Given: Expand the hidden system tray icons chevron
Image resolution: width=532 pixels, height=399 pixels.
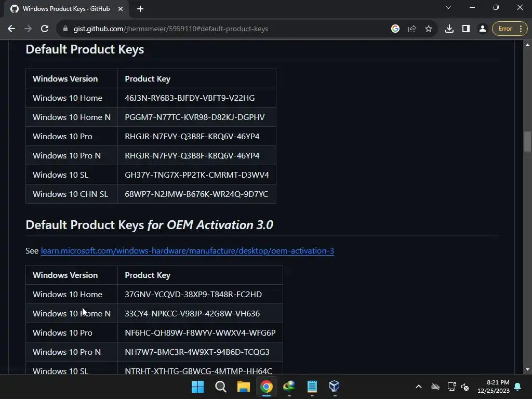Looking at the screenshot, I should point(419,387).
